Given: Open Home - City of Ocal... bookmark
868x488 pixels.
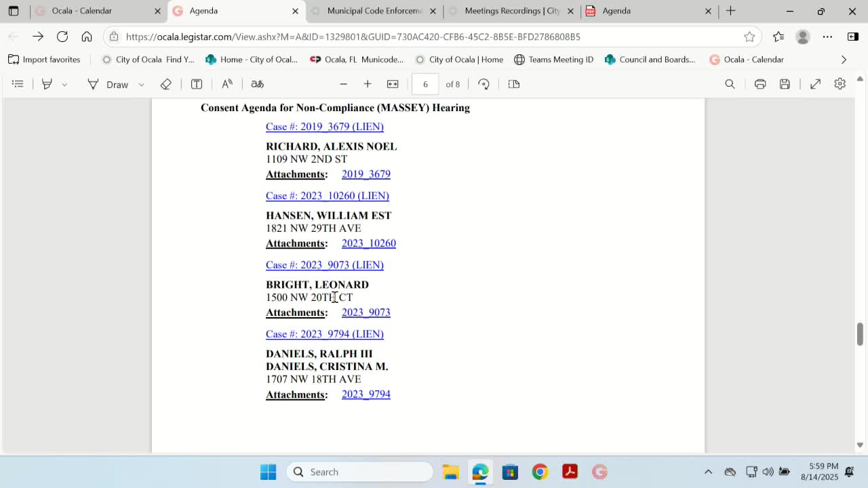Looking at the screenshot, I should pyautogui.click(x=252, y=60).
